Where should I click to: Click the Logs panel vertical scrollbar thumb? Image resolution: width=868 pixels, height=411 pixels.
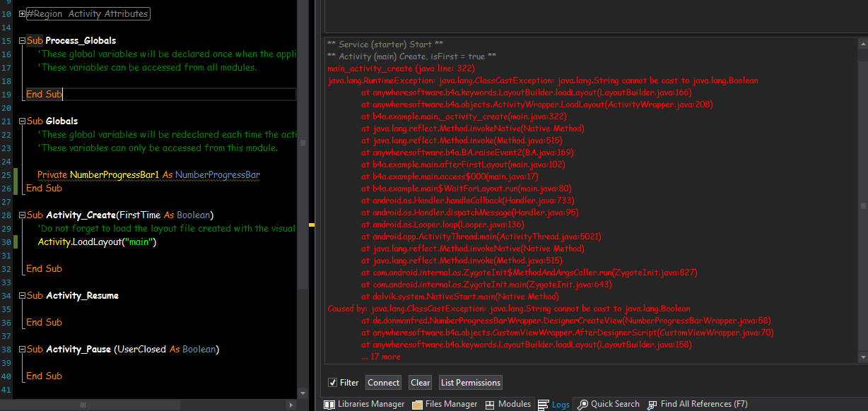pyautogui.click(x=862, y=205)
